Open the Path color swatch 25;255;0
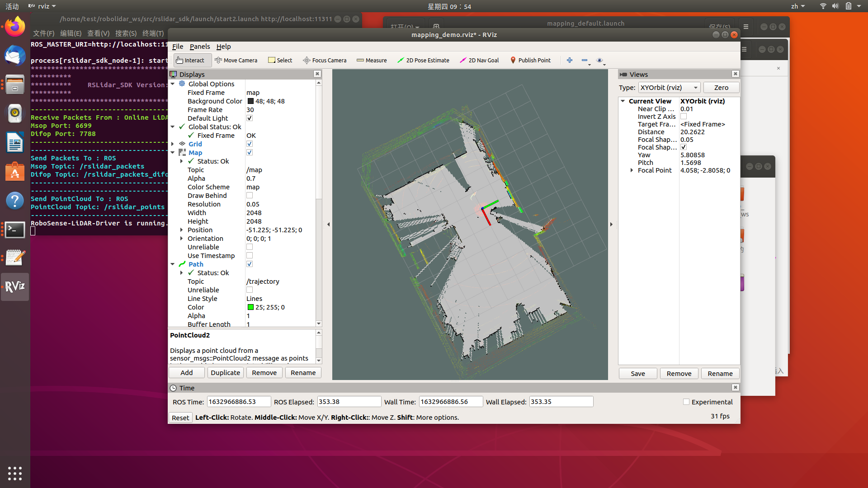The width and height of the screenshot is (868, 488). coord(251,307)
